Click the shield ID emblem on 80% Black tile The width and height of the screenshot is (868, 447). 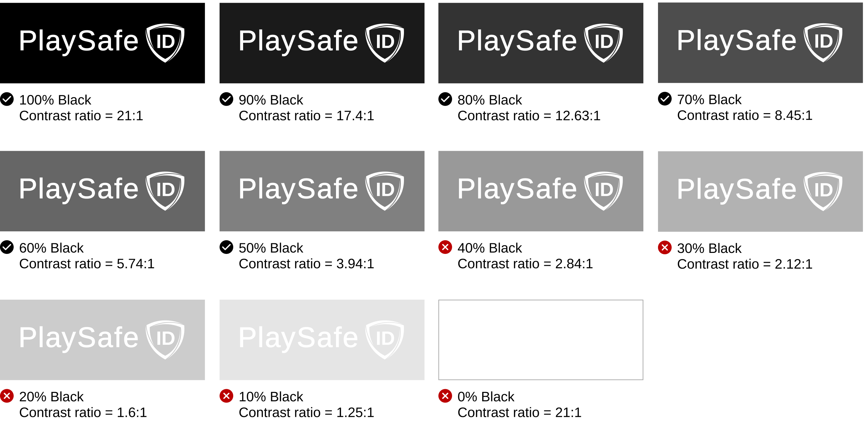pyautogui.click(x=603, y=43)
